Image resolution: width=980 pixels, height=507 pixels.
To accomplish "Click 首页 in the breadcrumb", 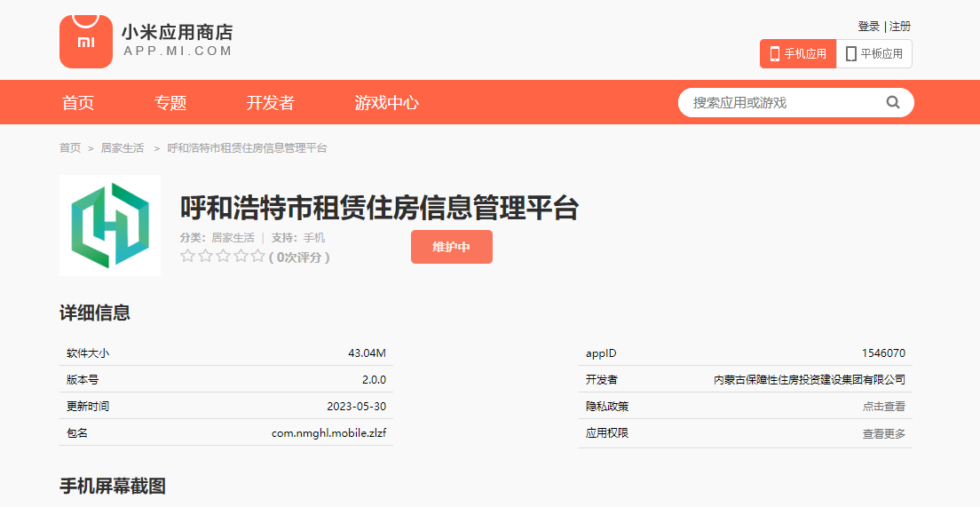I will [x=70, y=148].
